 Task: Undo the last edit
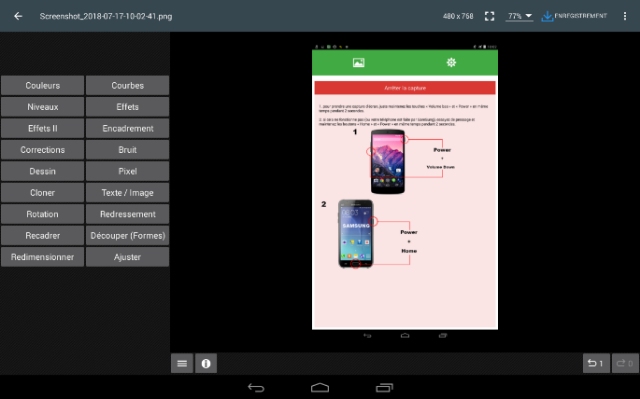[596, 363]
